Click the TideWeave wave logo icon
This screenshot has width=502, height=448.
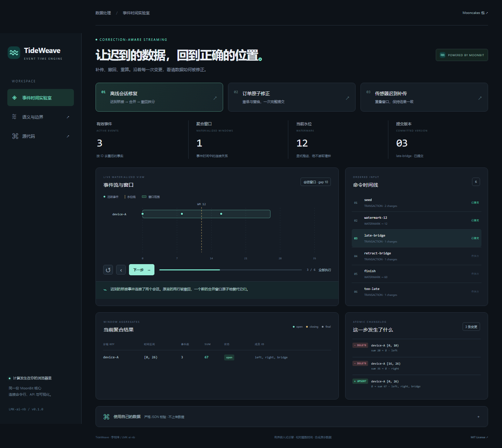tap(14, 53)
